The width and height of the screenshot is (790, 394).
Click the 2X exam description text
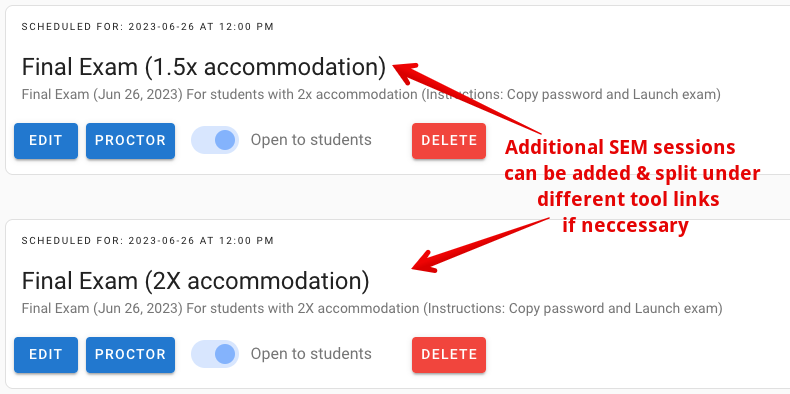pyautogui.click(x=372, y=308)
